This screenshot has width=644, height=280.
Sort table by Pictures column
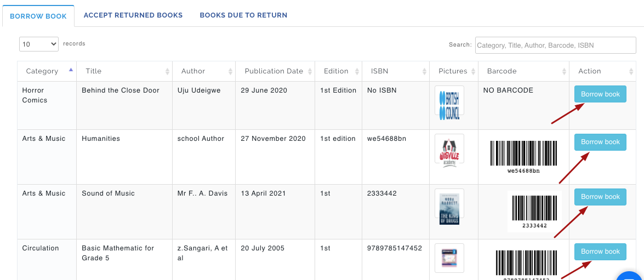pos(454,71)
